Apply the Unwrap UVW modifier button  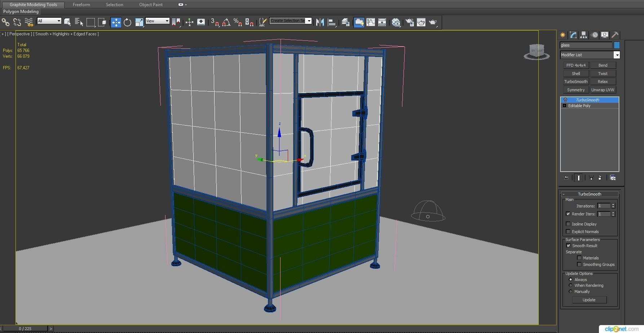coord(603,90)
